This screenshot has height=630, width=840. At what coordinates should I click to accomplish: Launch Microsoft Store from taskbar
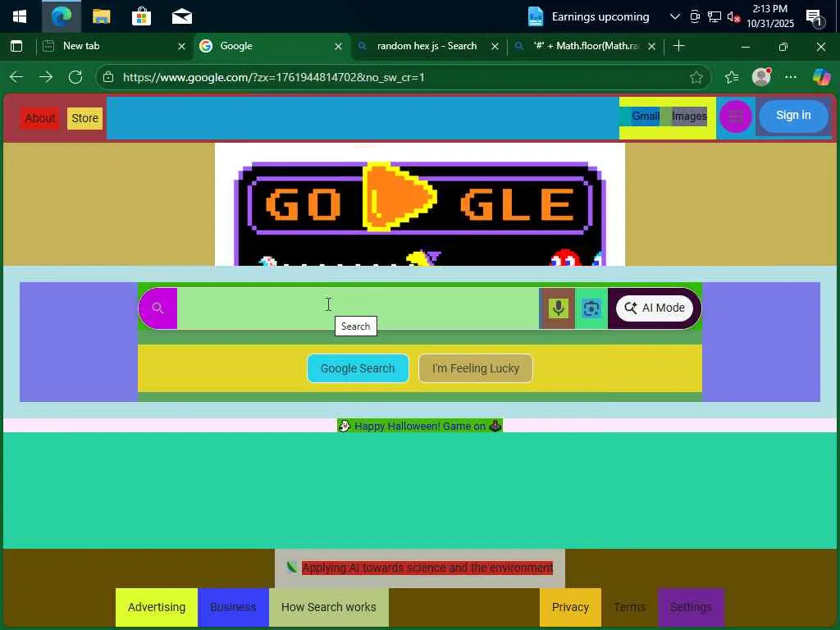141,16
